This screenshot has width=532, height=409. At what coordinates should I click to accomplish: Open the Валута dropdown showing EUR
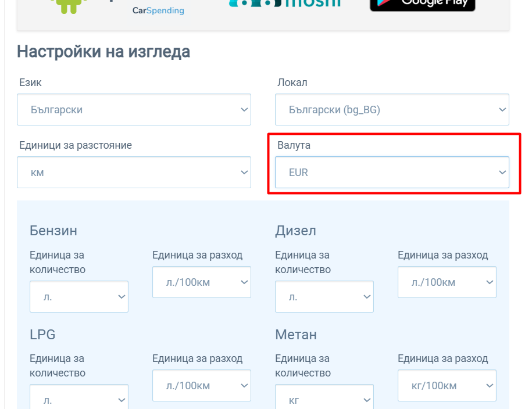pos(391,173)
